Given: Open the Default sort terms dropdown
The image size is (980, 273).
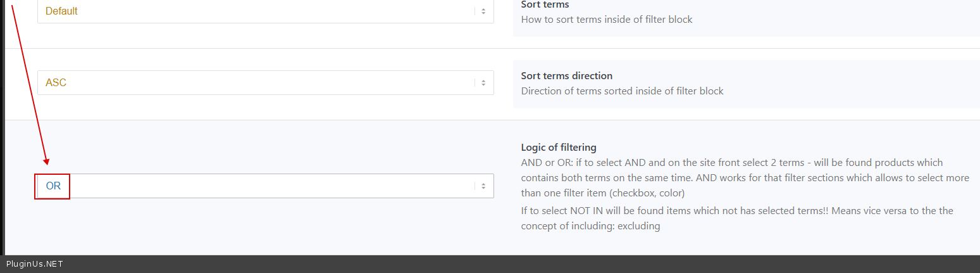Looking at the screenshot, I should (x=265, y=11).
